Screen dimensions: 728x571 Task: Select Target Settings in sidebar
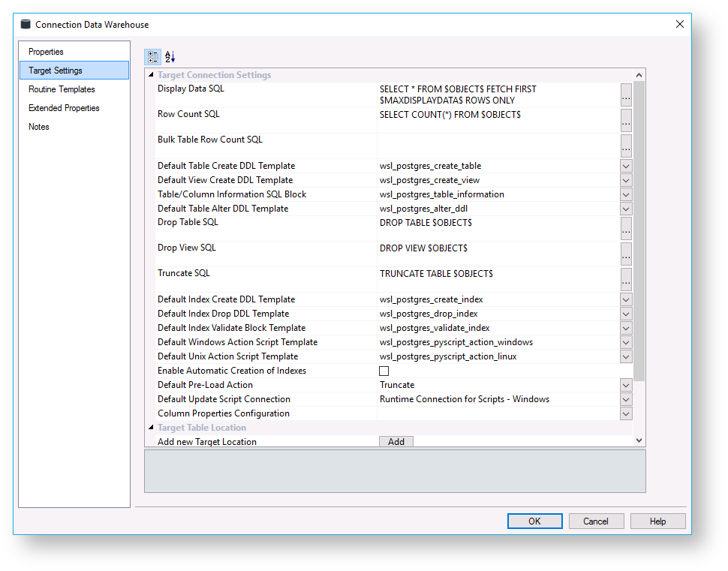tap(74, 71)
